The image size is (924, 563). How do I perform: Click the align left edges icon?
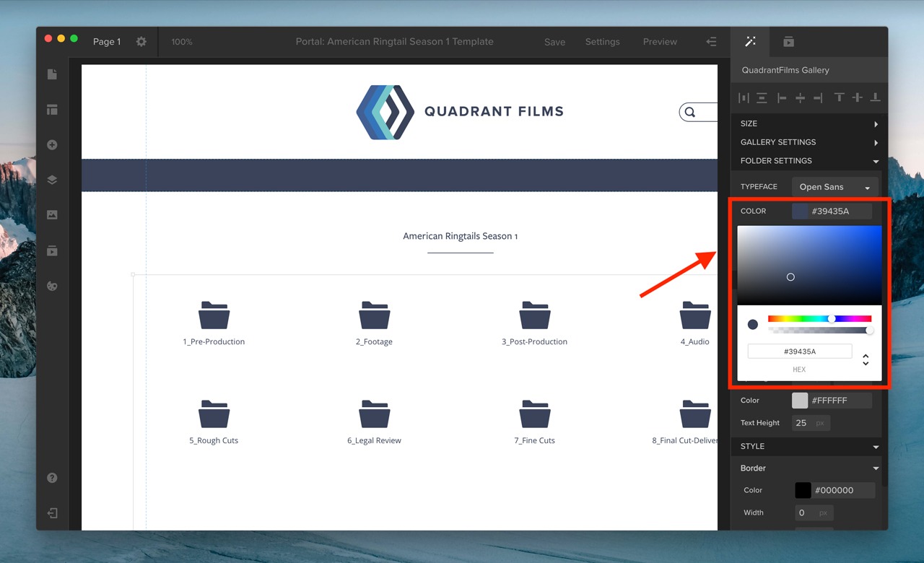(782, 97)
